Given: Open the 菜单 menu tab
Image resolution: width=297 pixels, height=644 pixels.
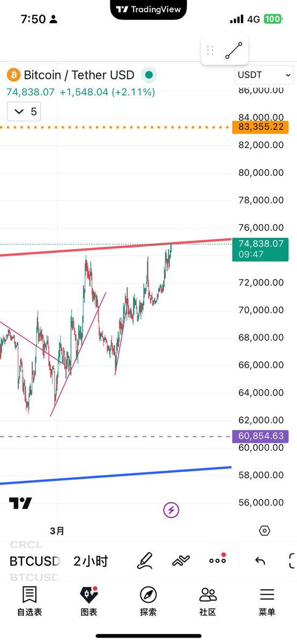Looking at the screenshot, I should click(267, 601).
